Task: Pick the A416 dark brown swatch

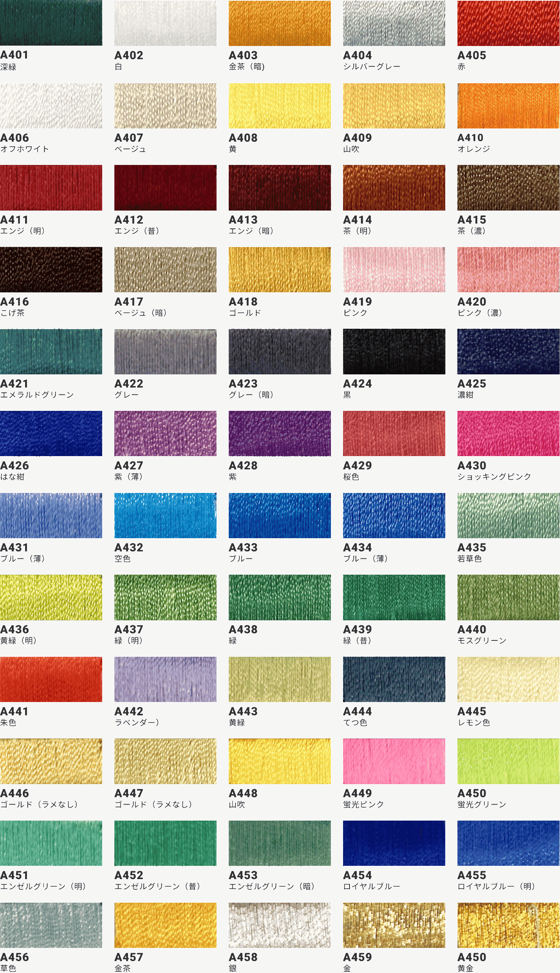Action: tap(51, 270)
